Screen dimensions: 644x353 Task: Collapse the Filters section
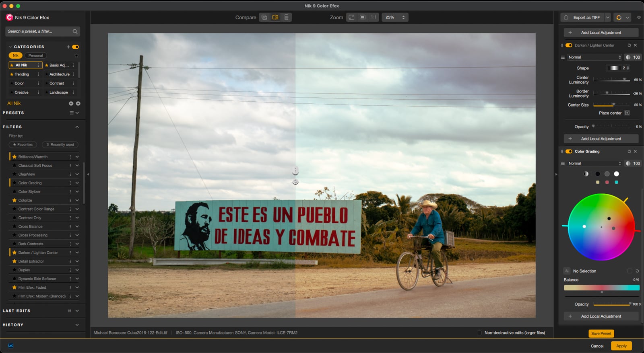coord(77,127)
